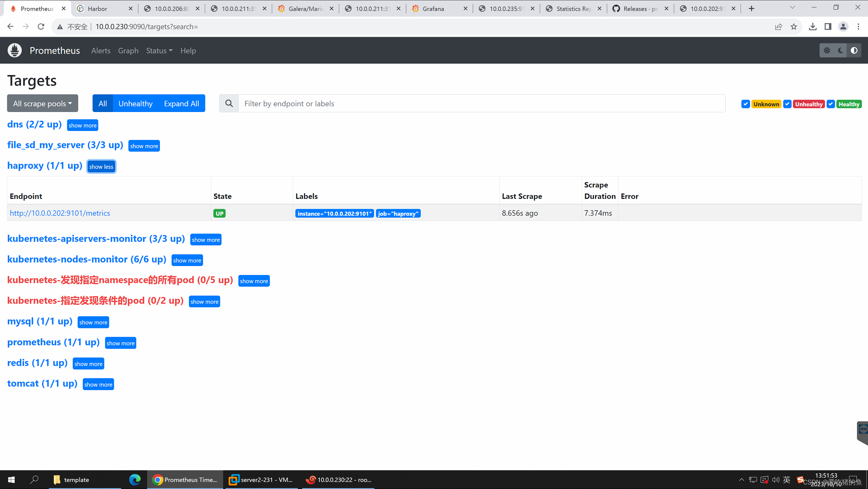Click the Unhealthy red badge

(809, 104)
